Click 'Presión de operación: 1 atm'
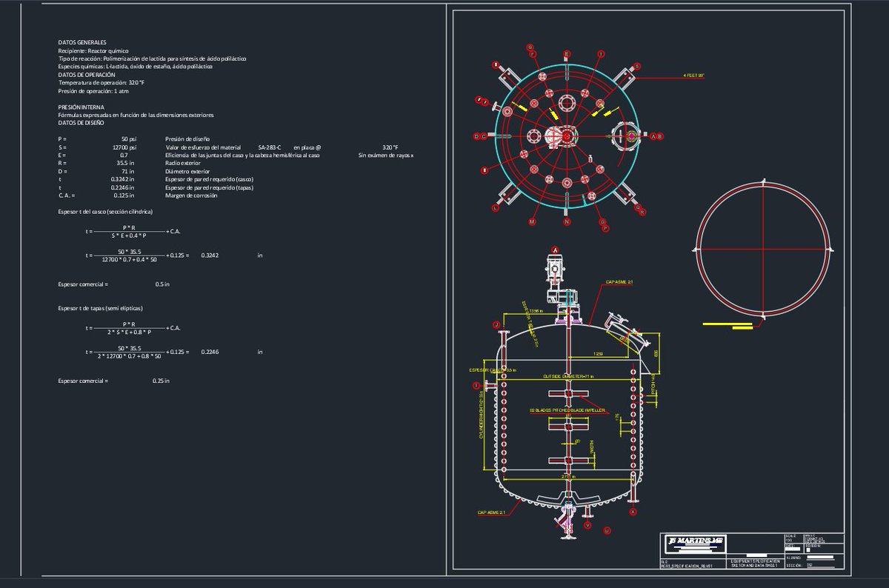The width and height of the screenshot is (889, 588). (93, 91)
